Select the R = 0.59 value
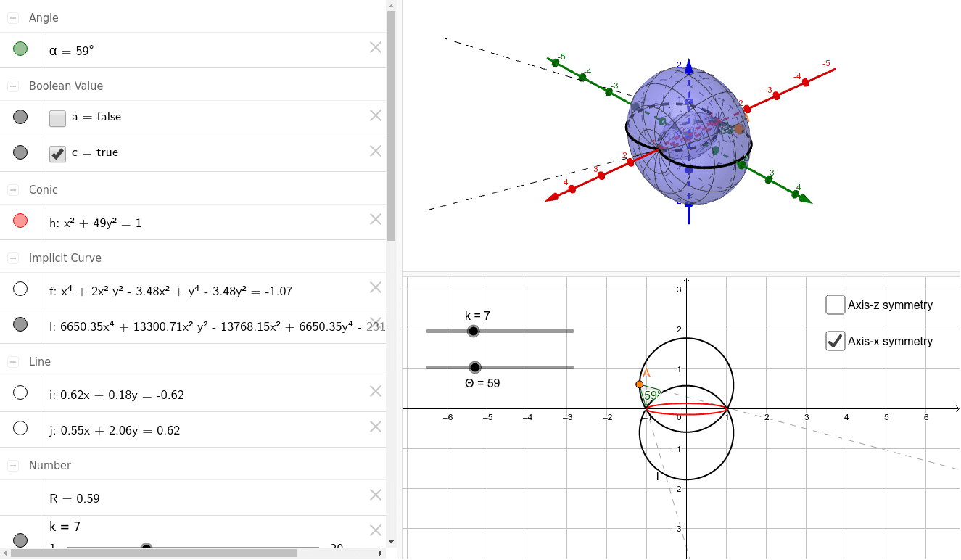961x560 pixels. 75,499
